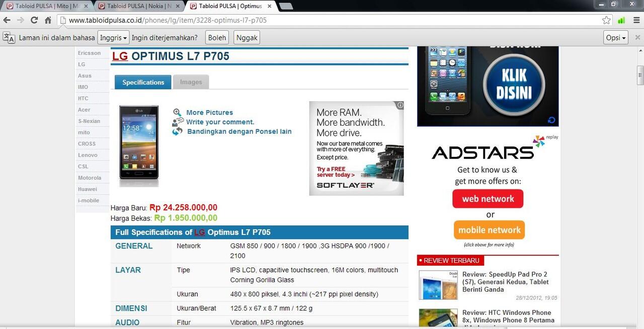This screenshot has height=329, width=644.
Task: Open Huawei brand in the sidebar
Action: point(88,189)
